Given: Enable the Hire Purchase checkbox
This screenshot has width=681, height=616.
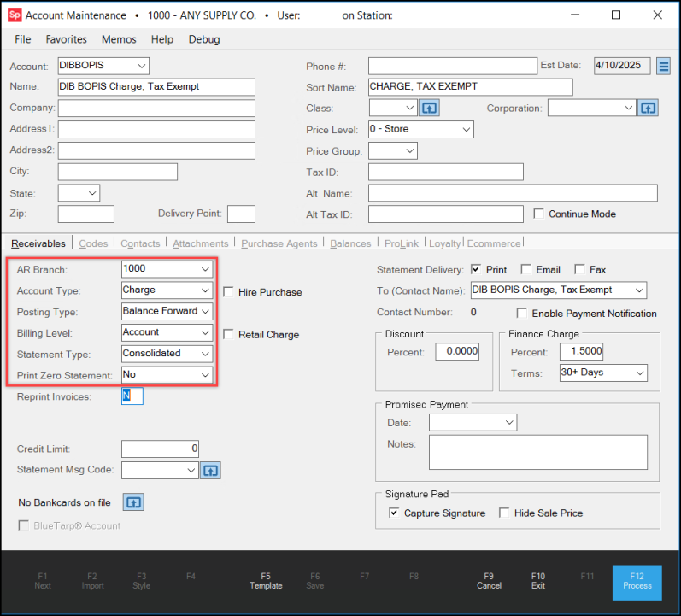Looking at the screenshot, I should [x=229, y=292].
